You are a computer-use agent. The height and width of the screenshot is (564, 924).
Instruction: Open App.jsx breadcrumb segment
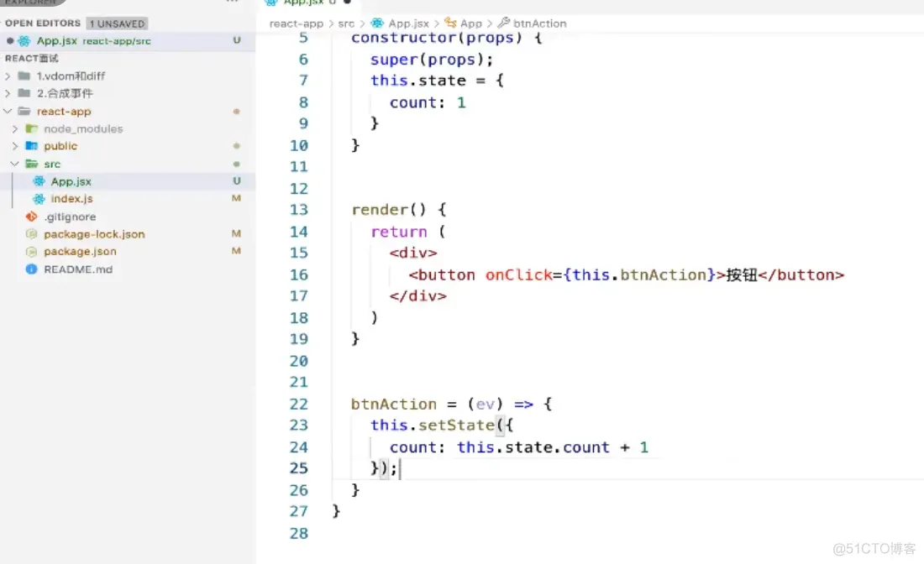[408, 23]
